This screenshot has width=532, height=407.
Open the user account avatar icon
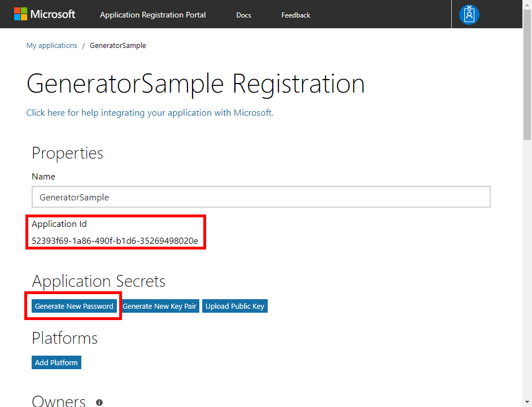tap(469, 15)
